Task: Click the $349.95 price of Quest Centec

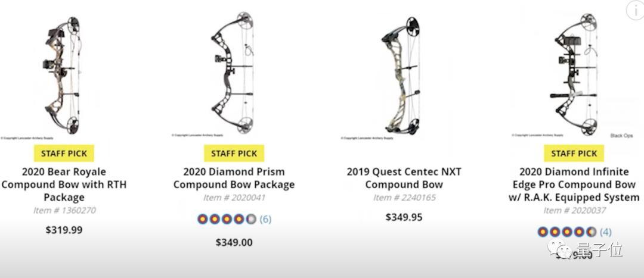Action: click(x=404, y=217)
